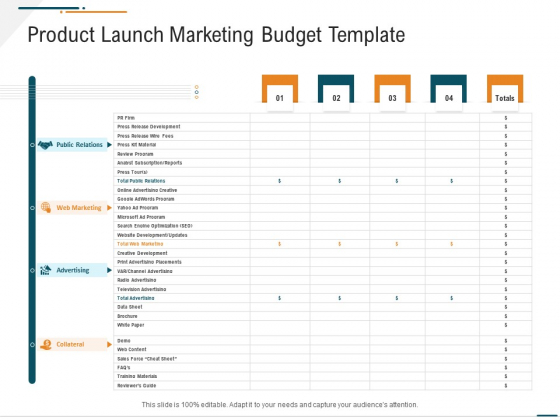
Task: Click the Radio Advertising row
Action: tap(322, 280)
